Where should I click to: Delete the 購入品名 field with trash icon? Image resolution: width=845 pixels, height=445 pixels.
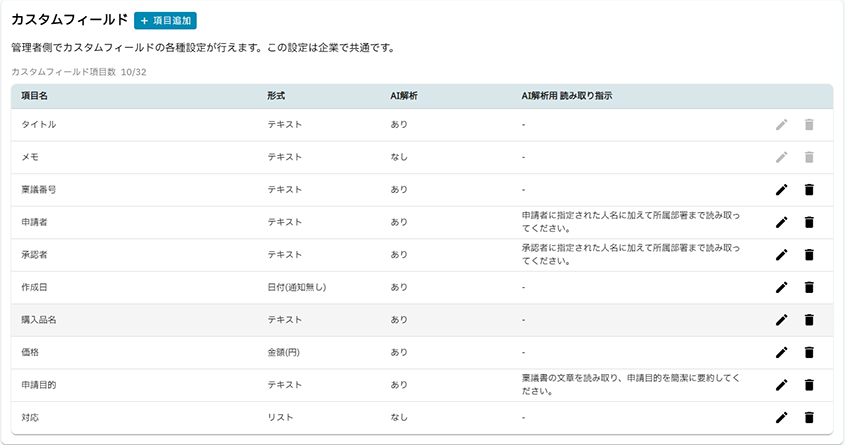pos(809,320)
